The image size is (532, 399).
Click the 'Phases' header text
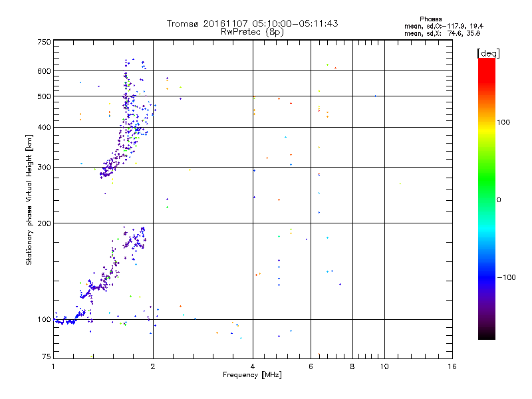[430, 19]
